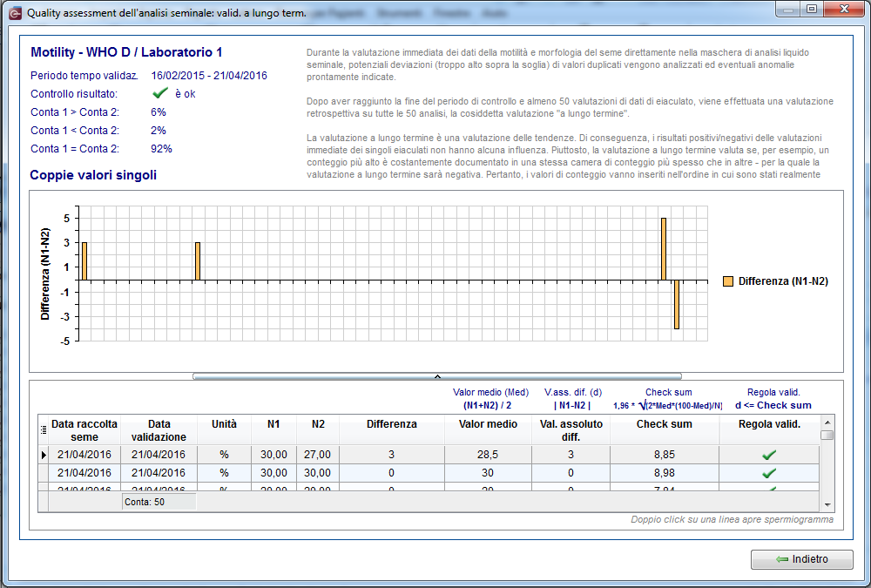Click the Val. assoluto diff. column header
Viewport: 871px width, 588px height.
[x=571, y=430]
